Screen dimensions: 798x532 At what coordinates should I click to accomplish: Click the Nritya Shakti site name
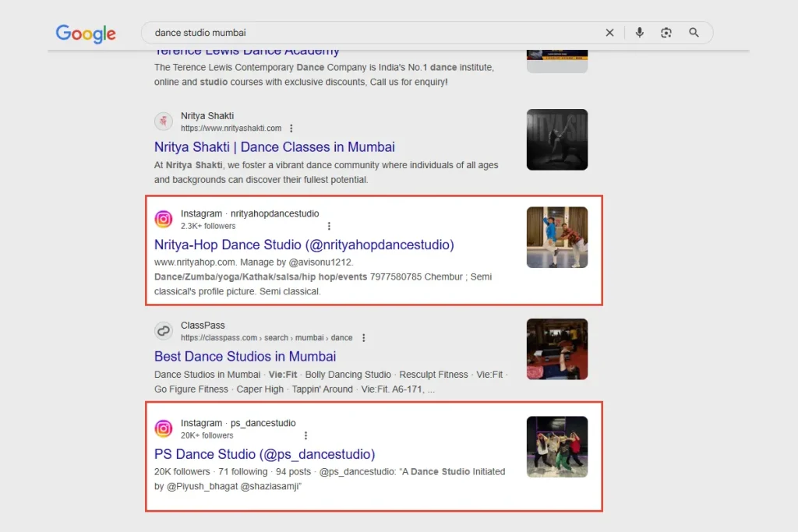pos(207,116)
